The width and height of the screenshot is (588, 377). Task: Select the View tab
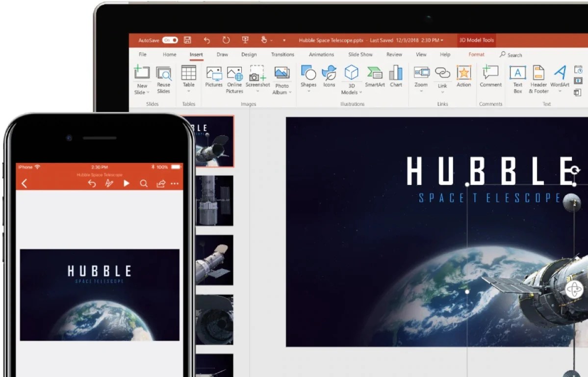pyautogui.click(x=421, y=54)
